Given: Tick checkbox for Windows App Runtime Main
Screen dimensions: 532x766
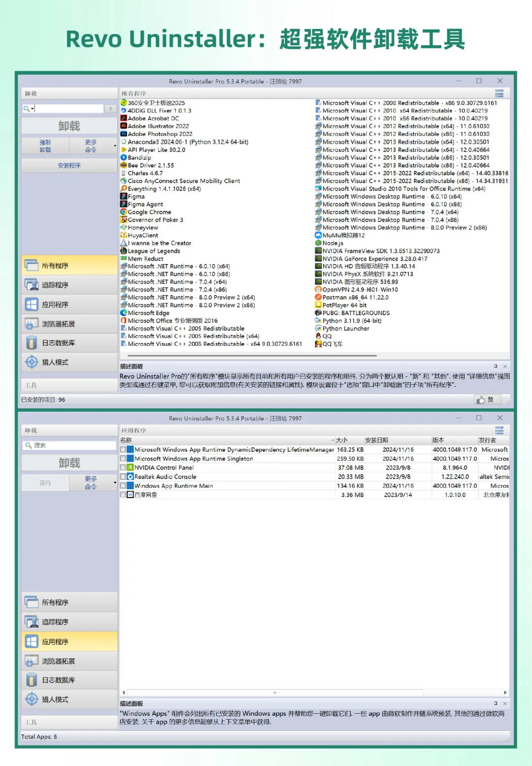Looking at the screenshot, I should click(123, 486).
